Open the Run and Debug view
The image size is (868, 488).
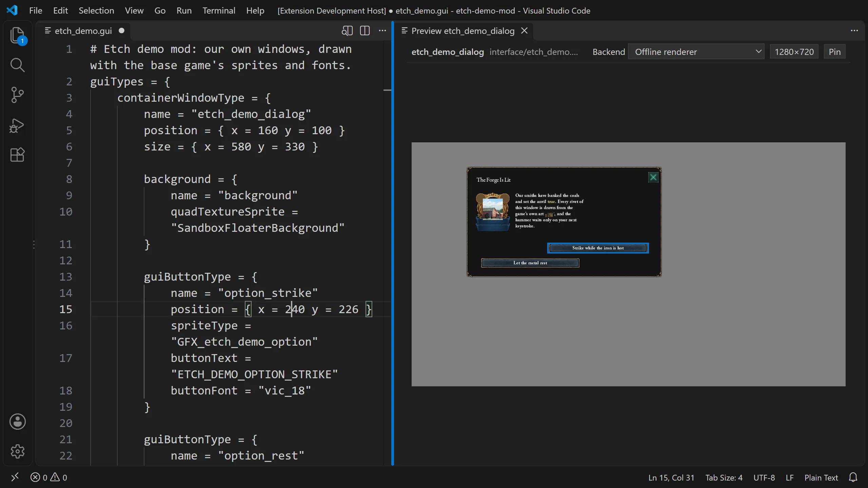point(17,125)
